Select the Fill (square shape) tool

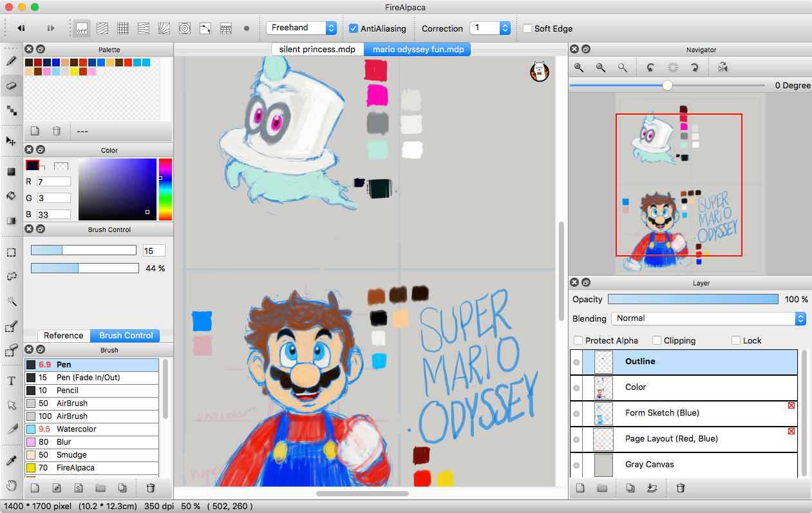click(11, 171)
